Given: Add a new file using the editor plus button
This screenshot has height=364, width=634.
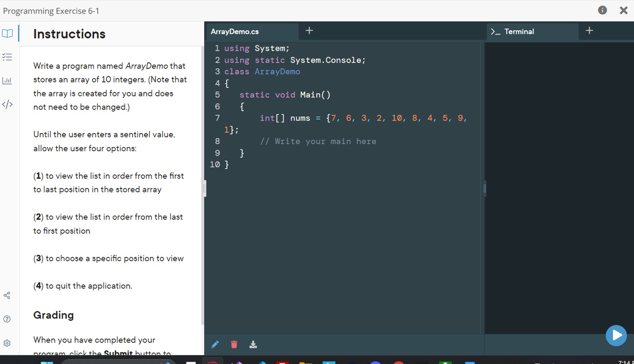Looking at the screenshot, I should (309, 31).
